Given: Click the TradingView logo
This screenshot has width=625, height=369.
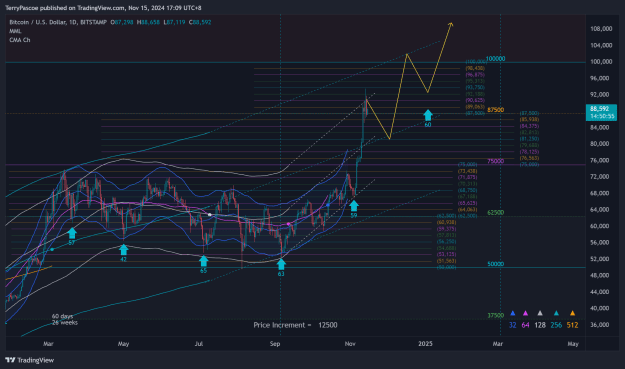Looking at the screenshot, I should point(29,360).
